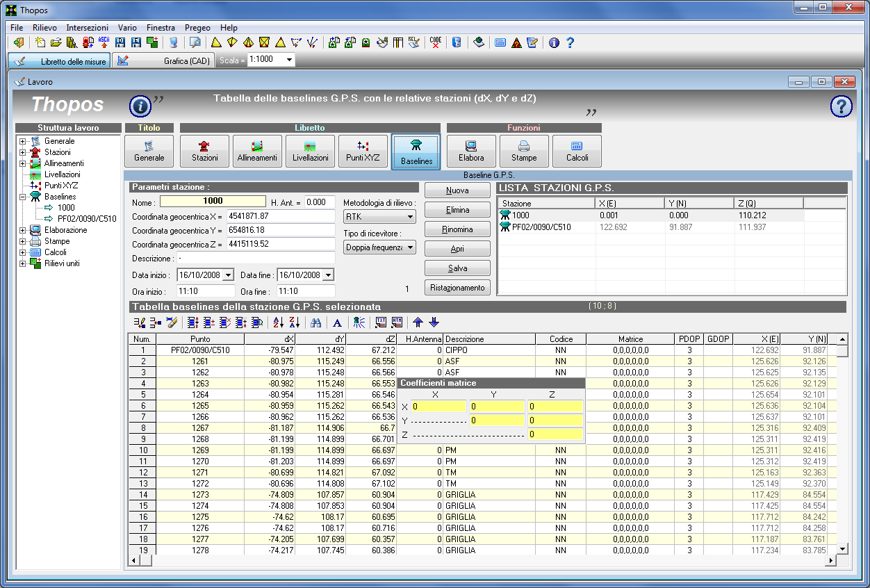Click the magnifier preview icon in main toolbar
The height and width of the screenshot is (588, 870).
pyautogui.click(x=195, y=42)
